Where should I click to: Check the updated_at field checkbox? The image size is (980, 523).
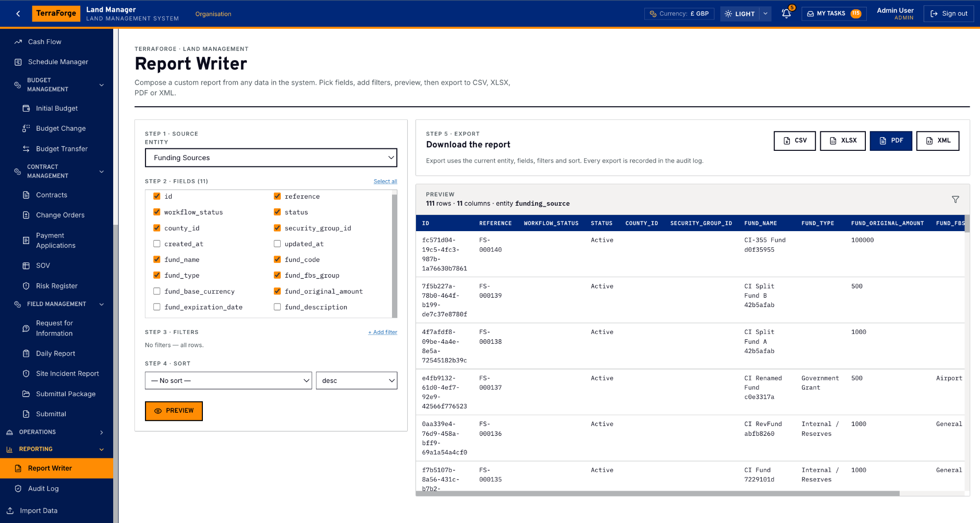tap(277, 244)
